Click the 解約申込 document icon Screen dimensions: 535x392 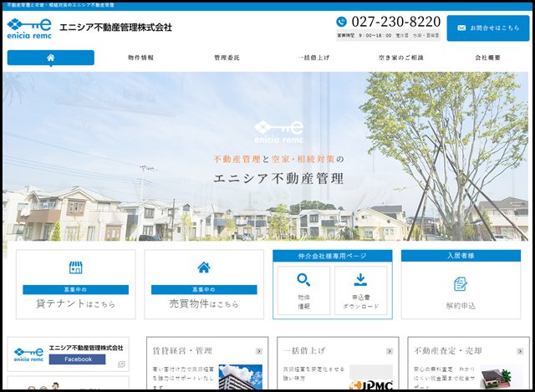click(461, 284)
